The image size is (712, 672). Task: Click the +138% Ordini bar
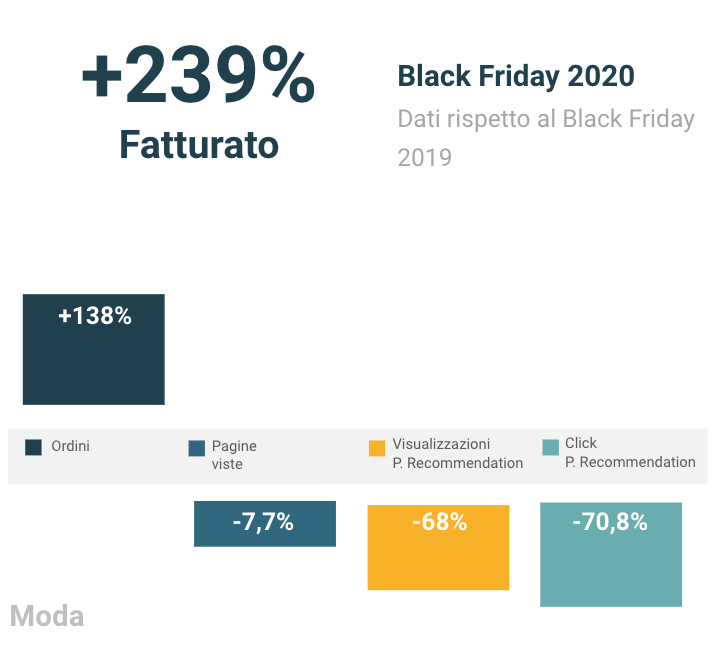tap(94, 349)
